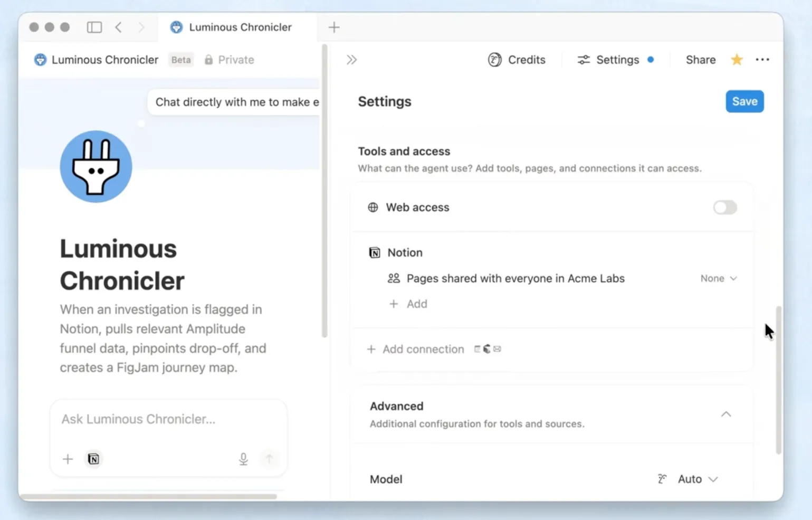Click the connection app icons beside Add connection
Image resolution: width=812 pixels, height=520 pixels.
tap(488, 349)
